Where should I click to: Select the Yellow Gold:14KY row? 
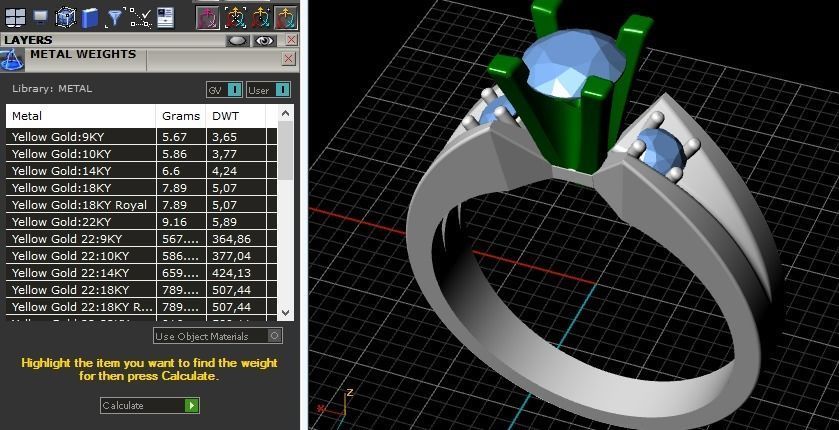(141, 171)
